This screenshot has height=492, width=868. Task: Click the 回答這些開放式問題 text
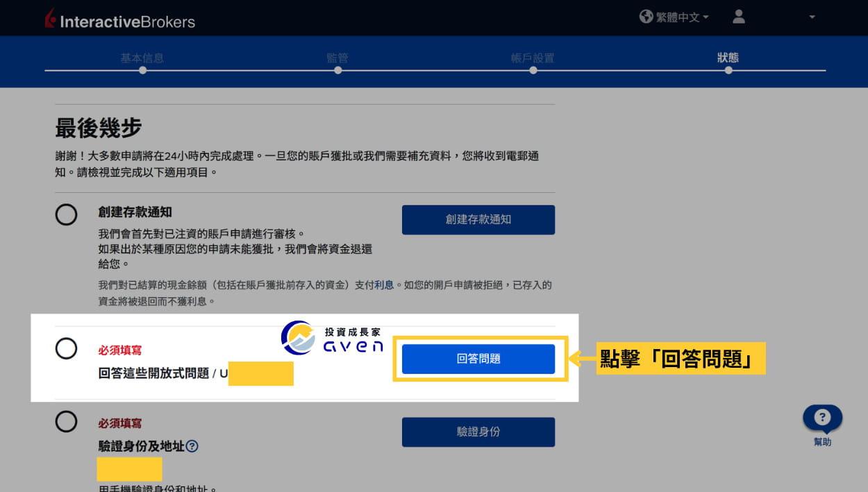pyautogui.click(x=153, y=373)
